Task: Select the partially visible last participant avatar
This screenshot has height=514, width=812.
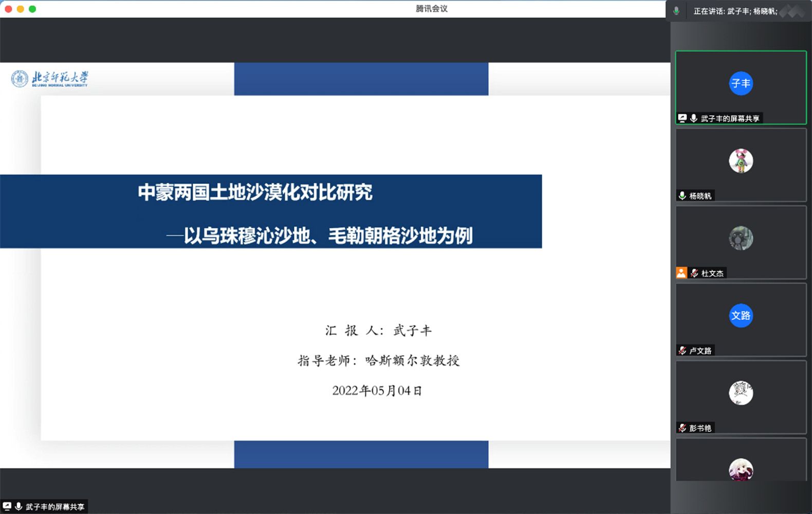Action: click(x=741, y=469)
